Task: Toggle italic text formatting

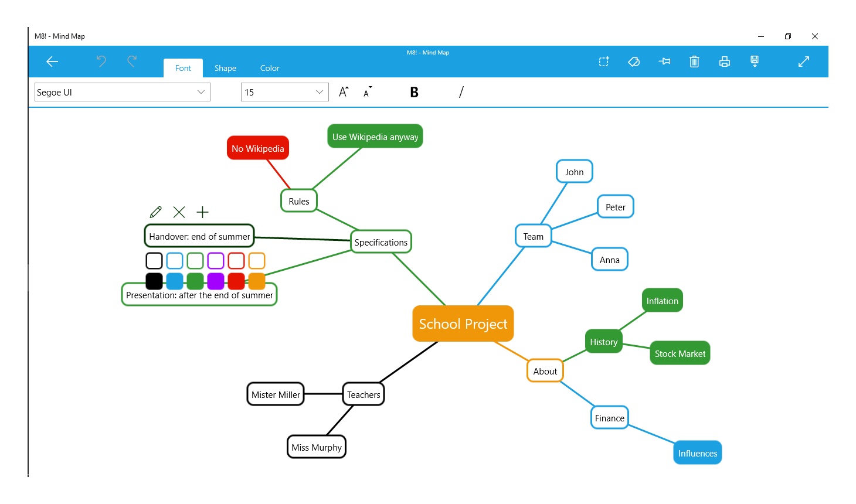Action: point(461,92)
